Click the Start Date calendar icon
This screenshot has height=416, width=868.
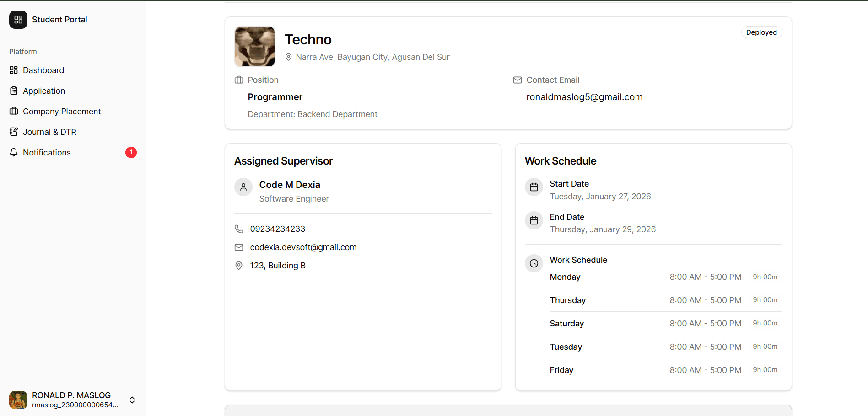click(534, 187)
